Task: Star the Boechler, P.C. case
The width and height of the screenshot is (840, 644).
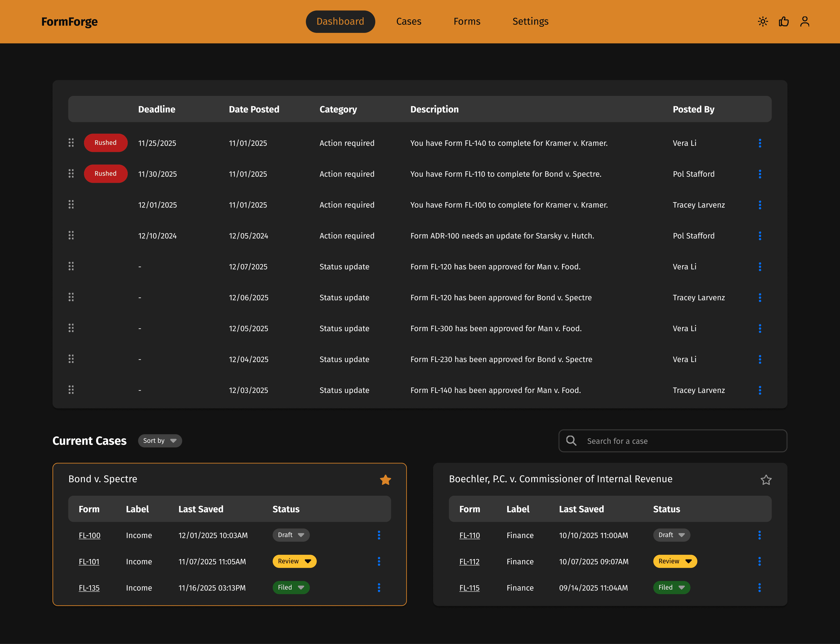Action: (766, 480)
